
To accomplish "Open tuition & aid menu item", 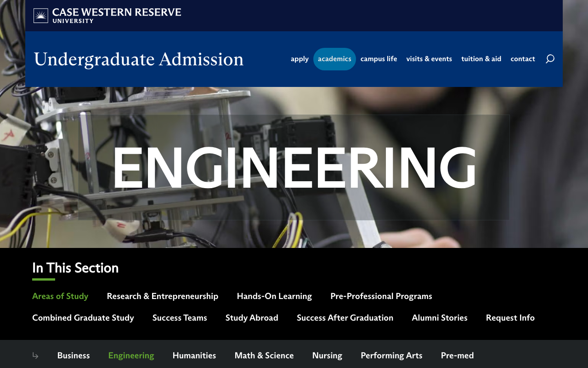I will (481, 59).
